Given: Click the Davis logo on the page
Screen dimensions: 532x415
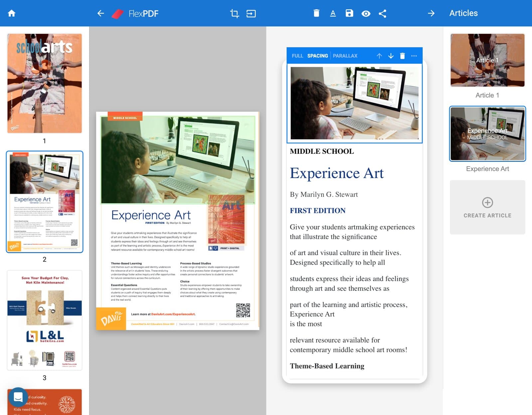Looking at the screenshot, I should [x=111, y=319].
